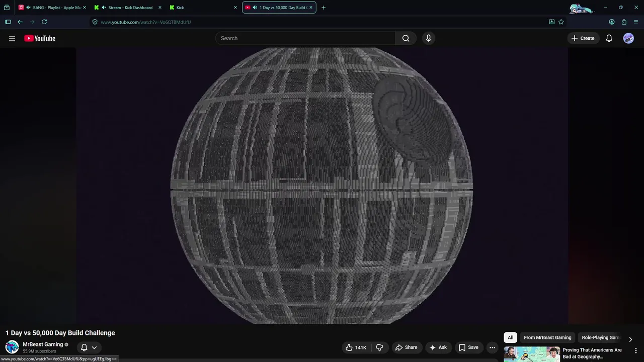This screenshot has height=362, width=644.
Task: Click the video title text
Action: (60, 333)
